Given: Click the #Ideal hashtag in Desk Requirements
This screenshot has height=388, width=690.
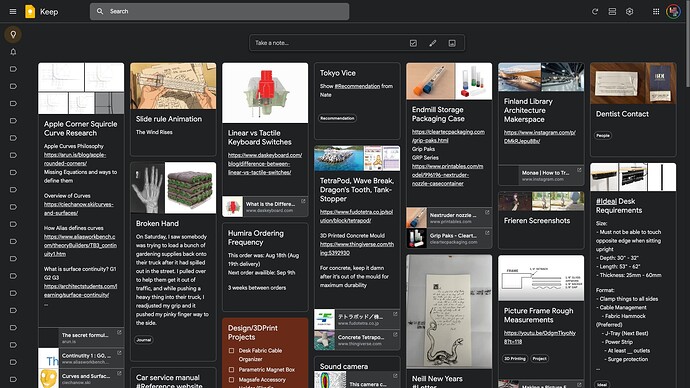Looking at the screenshot, I should click(606, 201).
